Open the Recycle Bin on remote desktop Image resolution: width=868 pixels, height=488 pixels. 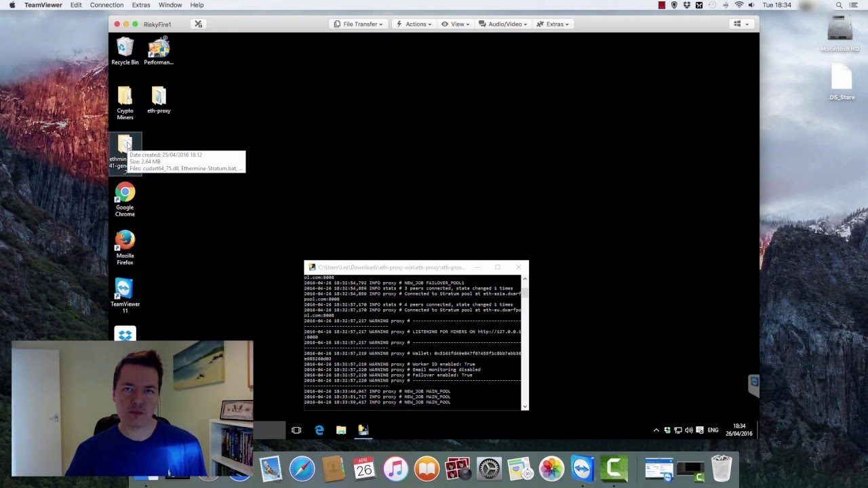pos(125,52)
